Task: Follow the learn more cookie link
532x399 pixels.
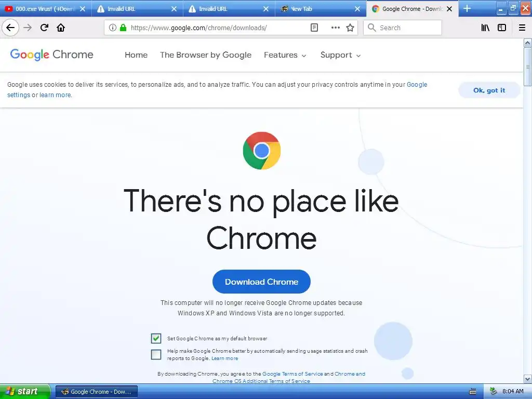Action: tap(55, 95)
